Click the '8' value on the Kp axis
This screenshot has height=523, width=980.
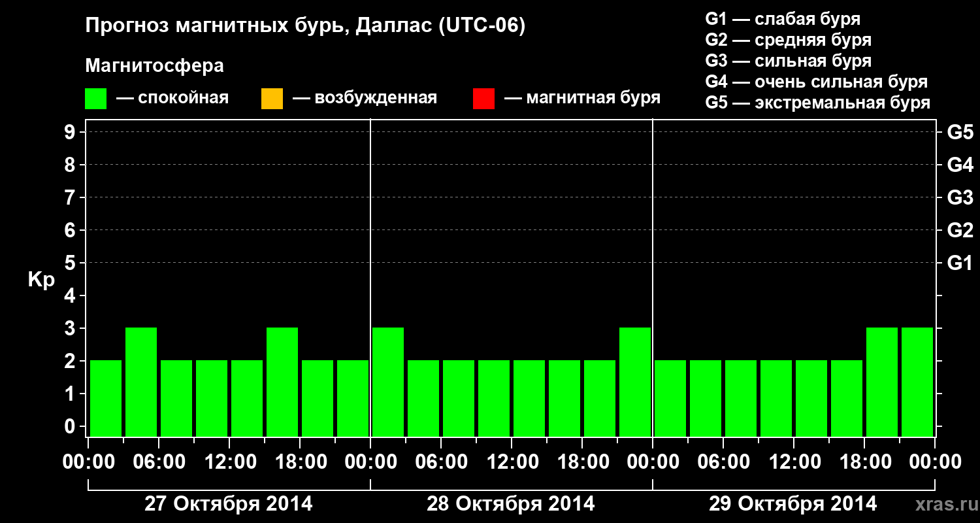coord(71,165)
